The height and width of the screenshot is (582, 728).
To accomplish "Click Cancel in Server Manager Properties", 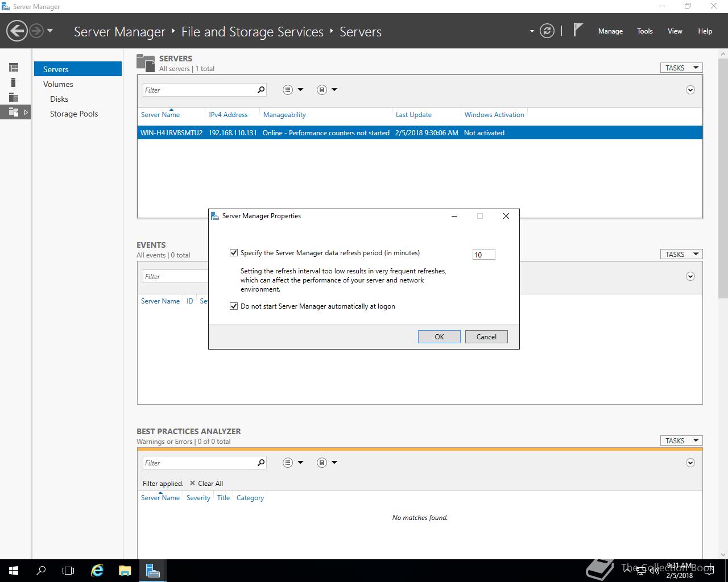I will pyautogui.click(x=486, y=336).
